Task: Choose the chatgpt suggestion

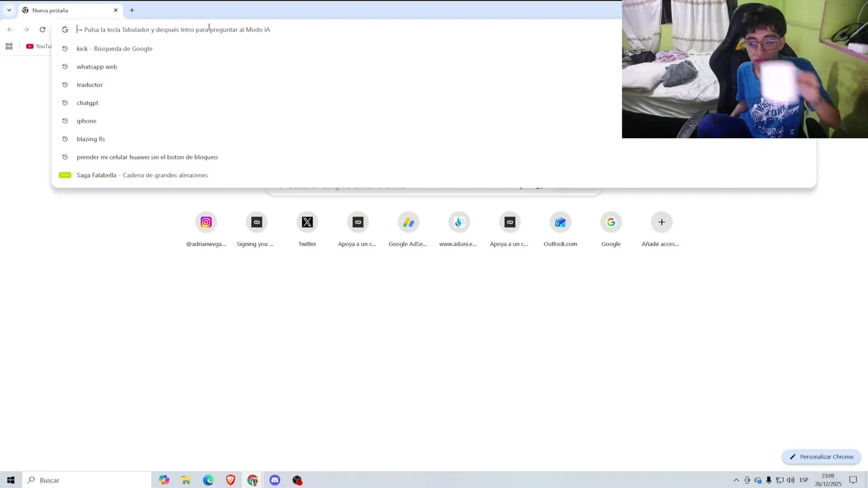Action: (x=434, y=103)
